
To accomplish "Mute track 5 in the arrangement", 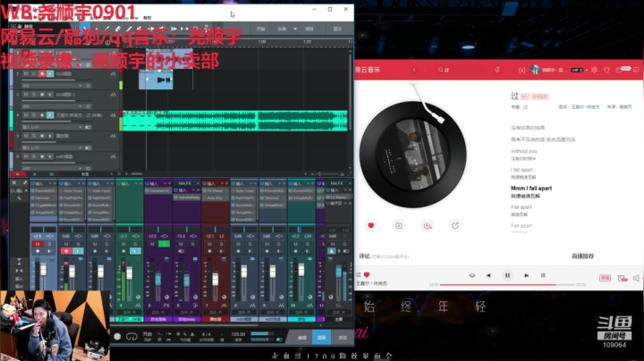I will pyautogui.click(x=25, y=136).
